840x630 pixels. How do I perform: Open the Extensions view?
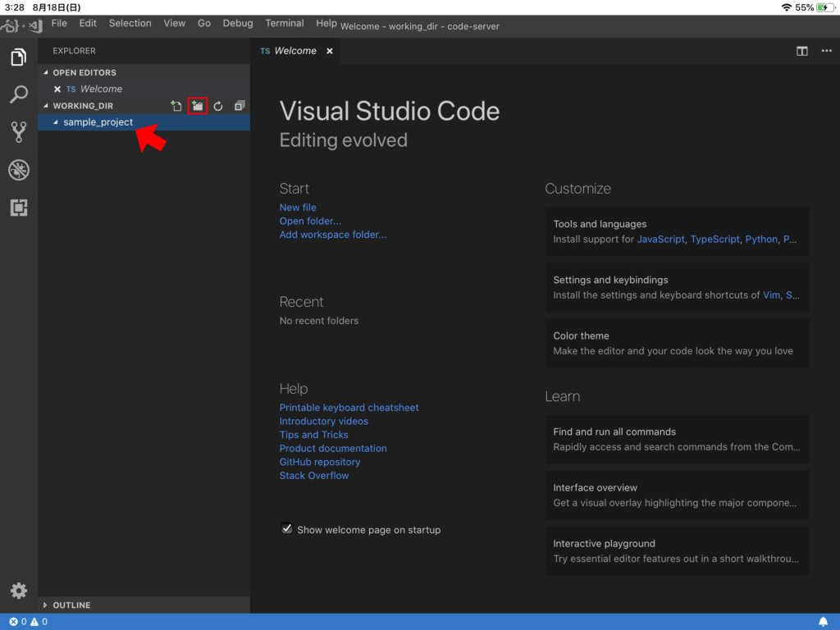[x=18, y=208]
